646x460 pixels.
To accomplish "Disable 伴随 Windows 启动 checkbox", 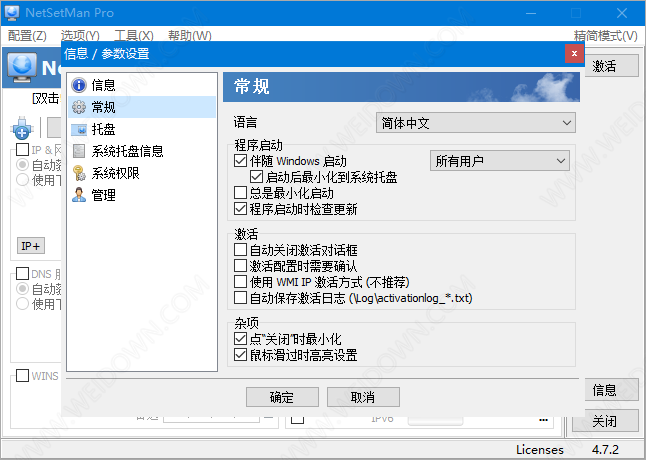I will coord(240,161).
